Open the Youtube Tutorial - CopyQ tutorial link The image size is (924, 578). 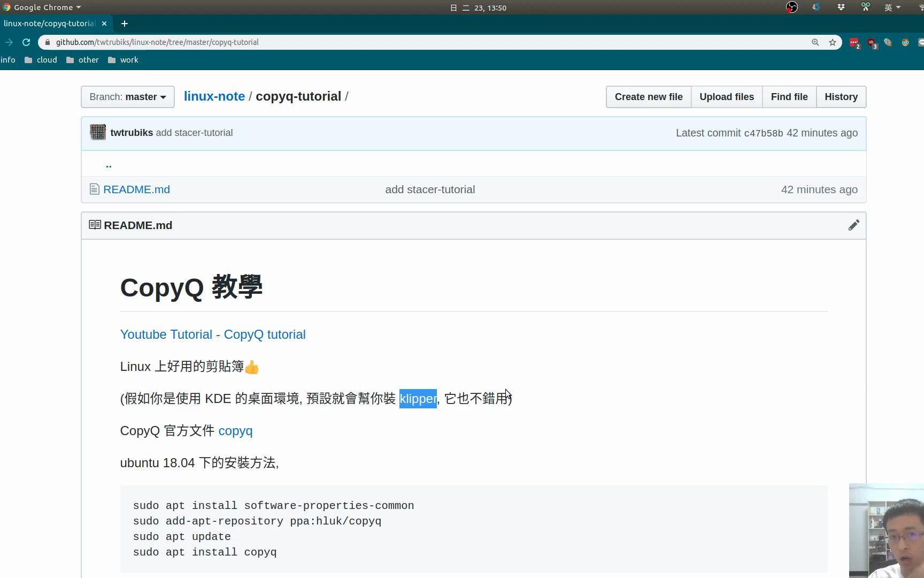[x=213, y=334]
